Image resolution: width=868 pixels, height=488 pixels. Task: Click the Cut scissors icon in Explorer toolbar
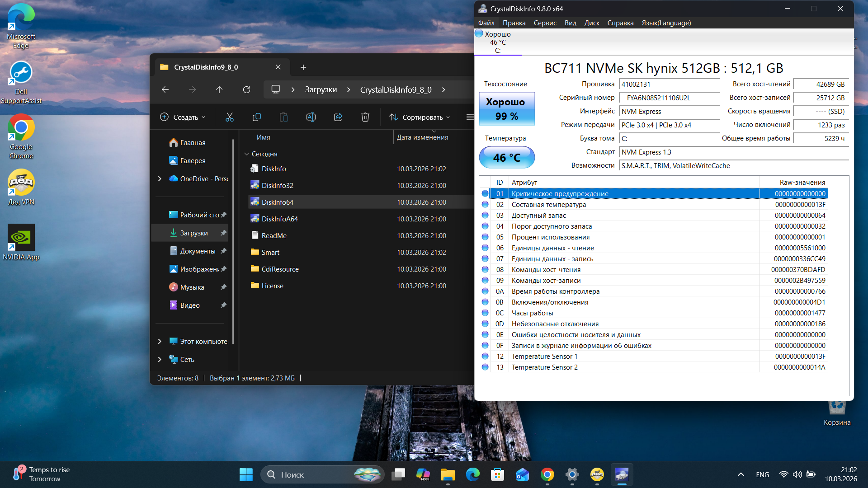pyautogui.click(x=230, y=117)
